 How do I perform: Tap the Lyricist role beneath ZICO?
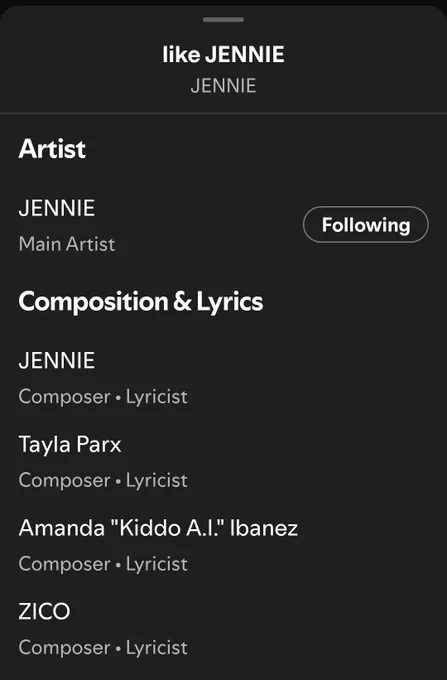157,648
